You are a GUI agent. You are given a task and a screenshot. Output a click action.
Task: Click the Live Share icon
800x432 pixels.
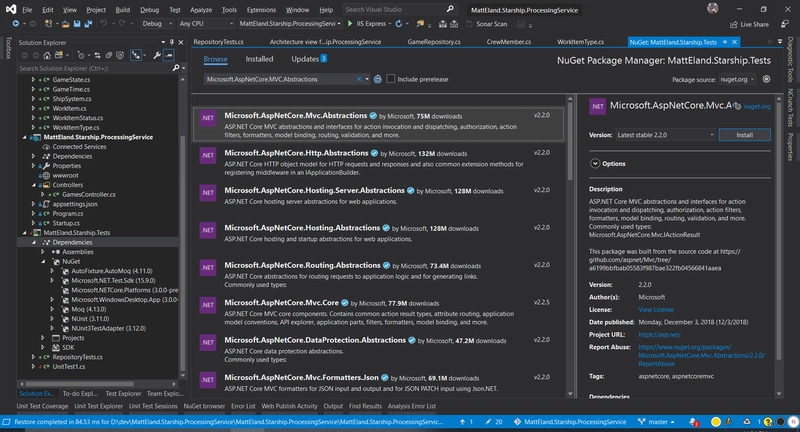[x=734, y=24]
